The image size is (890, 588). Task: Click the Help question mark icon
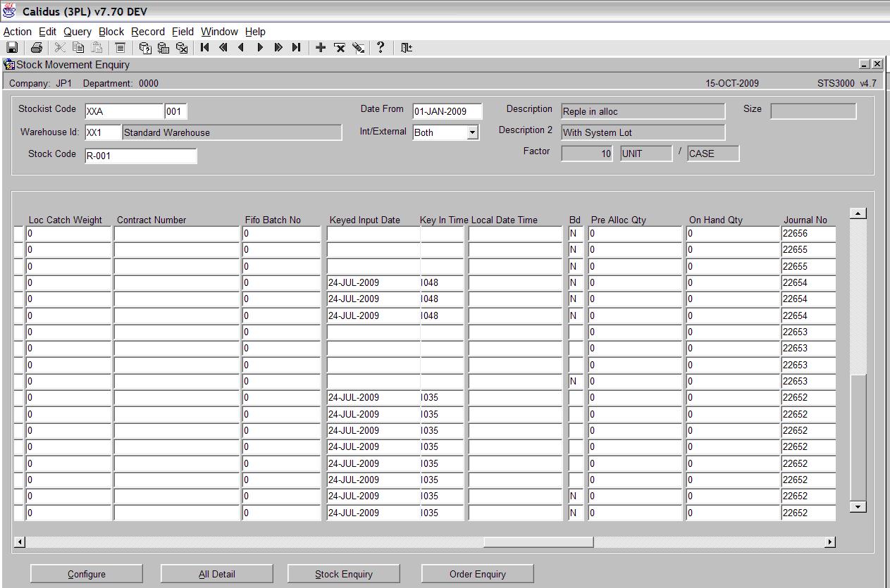pos(381,47)
